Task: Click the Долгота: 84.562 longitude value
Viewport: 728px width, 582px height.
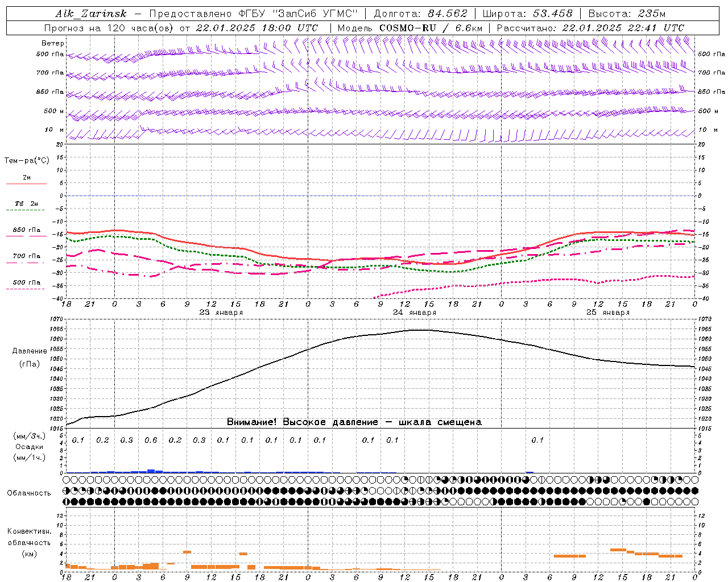Action: click(421, 14)
